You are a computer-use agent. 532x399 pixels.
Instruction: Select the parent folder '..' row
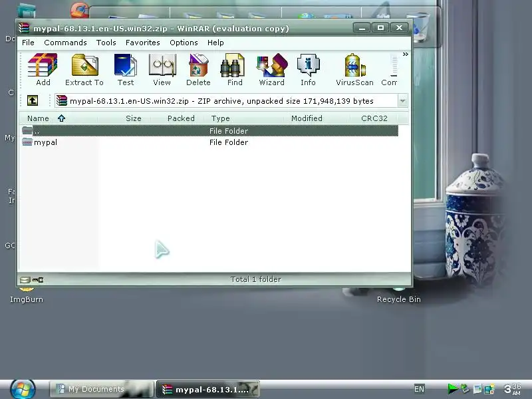[x=209, y=130]
